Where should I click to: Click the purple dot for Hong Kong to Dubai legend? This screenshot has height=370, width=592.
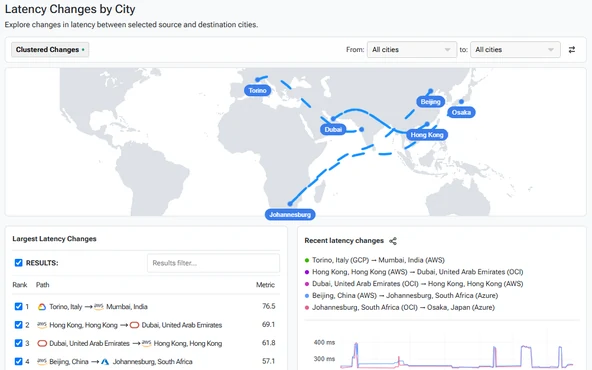307,272
